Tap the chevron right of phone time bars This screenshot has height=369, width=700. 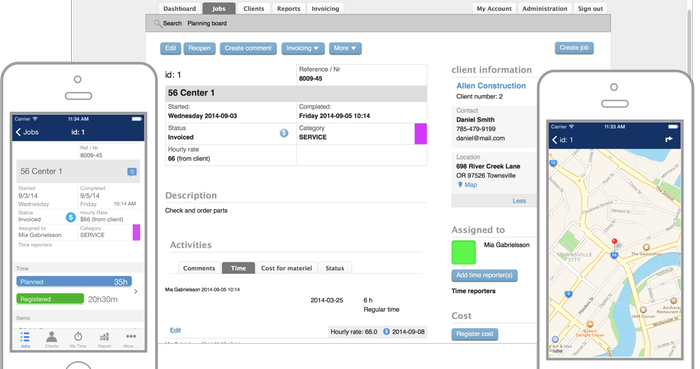[136, 291]
